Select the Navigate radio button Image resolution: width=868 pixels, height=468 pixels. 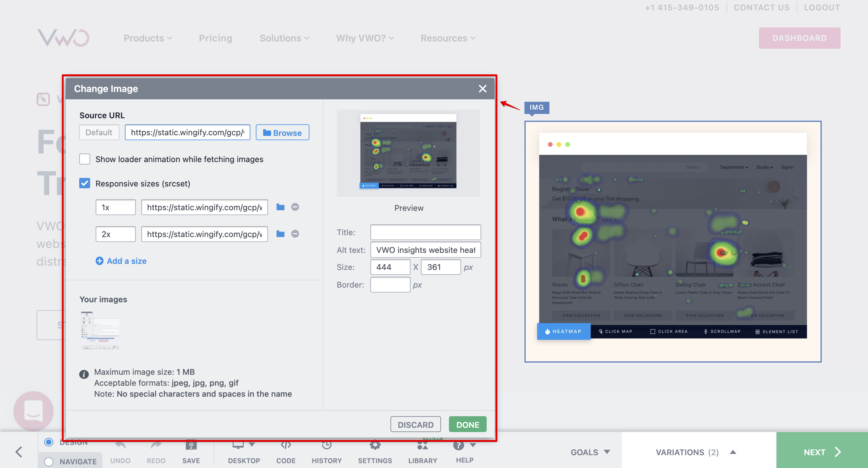pos(49,461)
